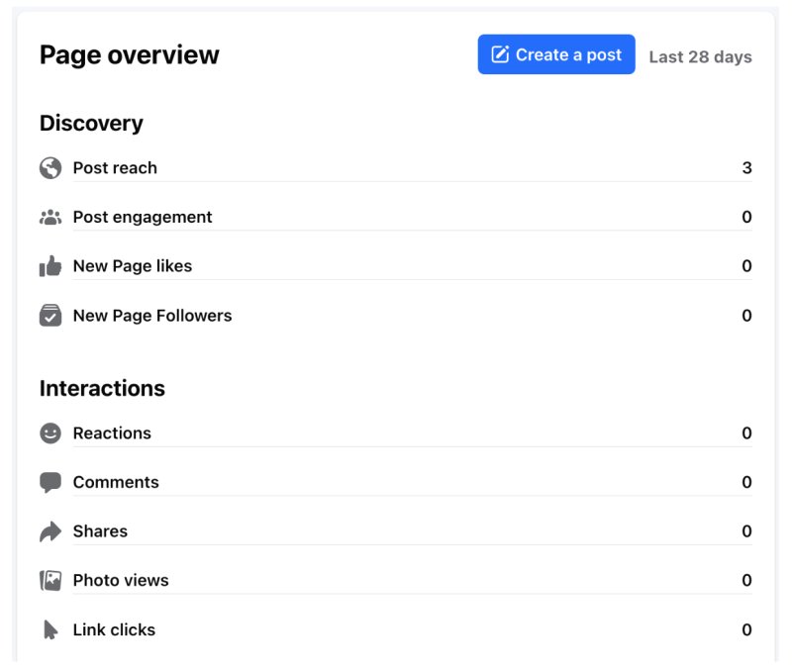This screenshot has height=672, width=792.
Task: Click the speech bubble Comments icon
Action: point(50,483)
